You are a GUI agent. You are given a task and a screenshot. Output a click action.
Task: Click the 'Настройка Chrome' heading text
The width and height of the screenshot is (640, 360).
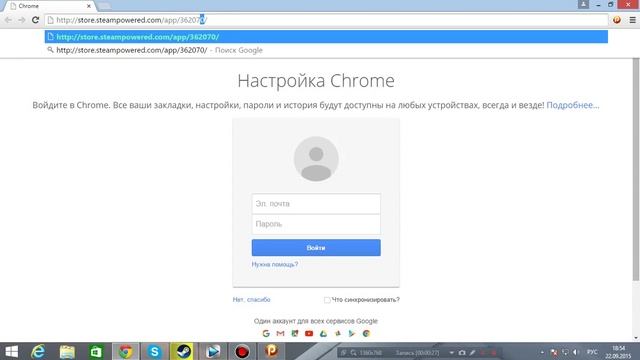316,81
